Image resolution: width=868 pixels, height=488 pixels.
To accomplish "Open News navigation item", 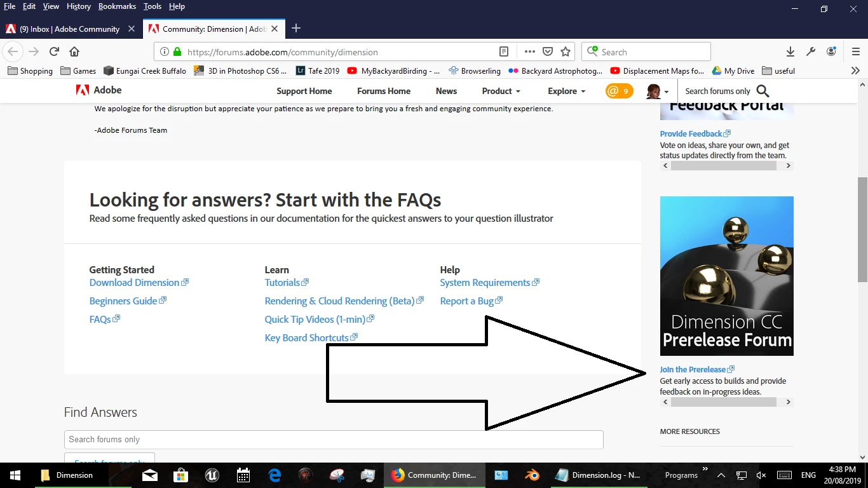I will (446, 91).
